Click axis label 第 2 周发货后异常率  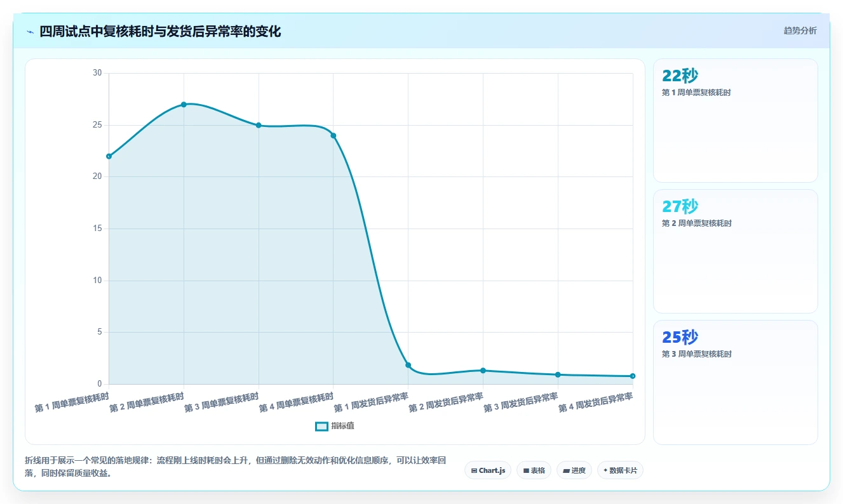point(446,402)
